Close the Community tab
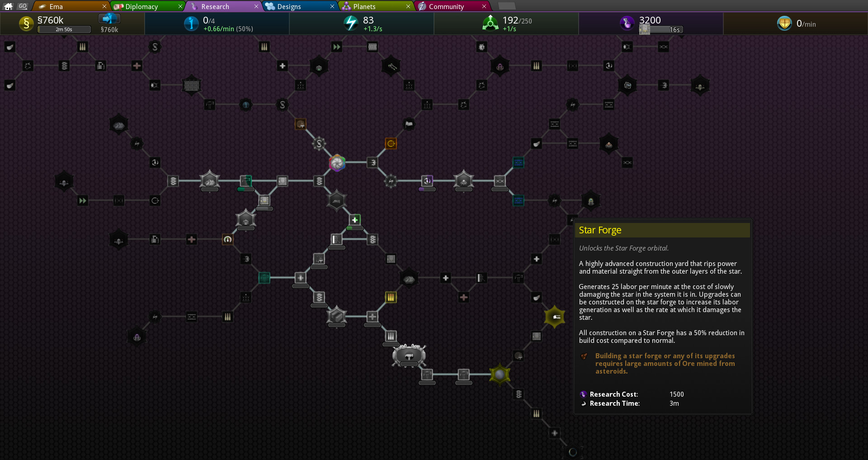Viewport: 868px width, 460px height. pos(485,6)
